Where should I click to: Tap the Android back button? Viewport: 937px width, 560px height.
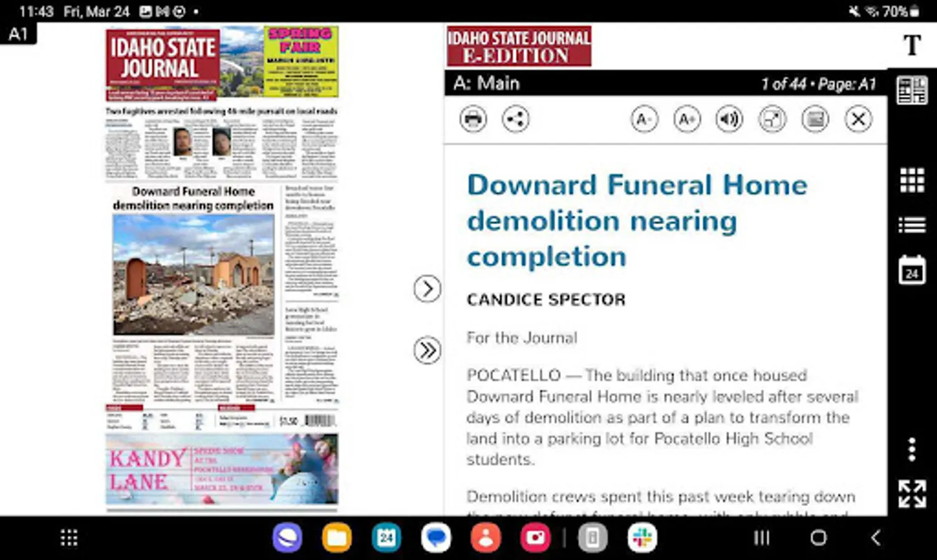(x=875, y=538)
